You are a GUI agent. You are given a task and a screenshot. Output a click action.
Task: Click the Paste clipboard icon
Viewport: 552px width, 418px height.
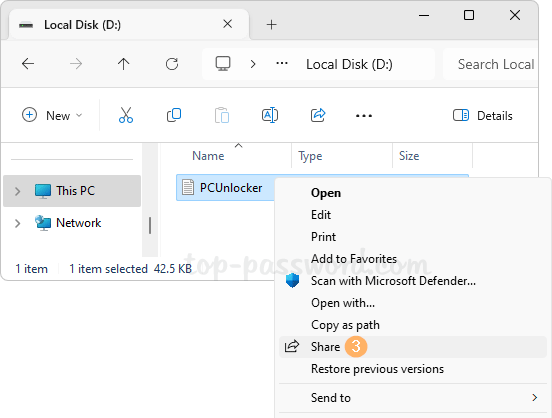click(222, 115)
